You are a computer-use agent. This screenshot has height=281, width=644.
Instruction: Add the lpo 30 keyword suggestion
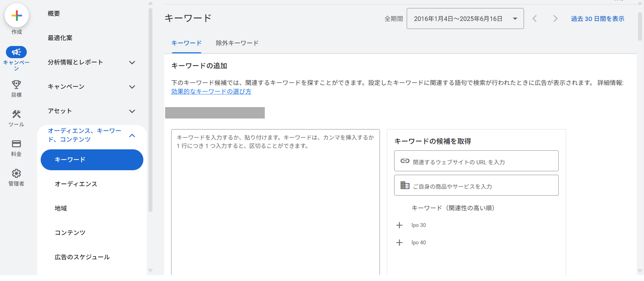click(x=399, y=225)
